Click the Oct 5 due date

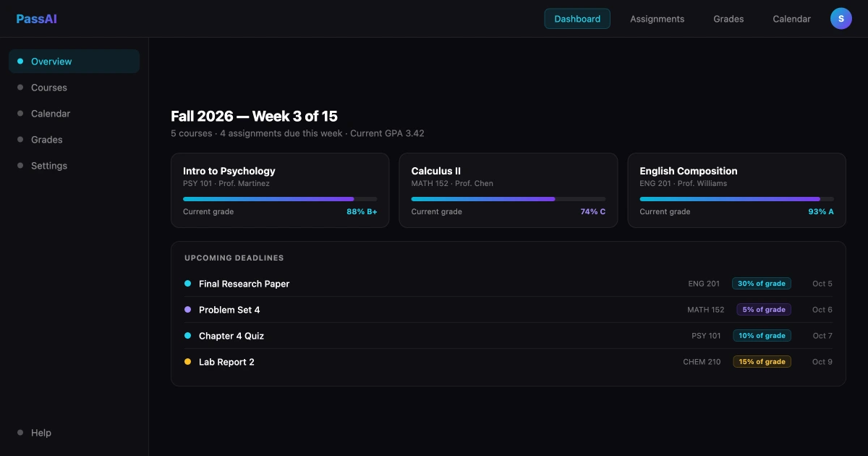coord(822,284)
